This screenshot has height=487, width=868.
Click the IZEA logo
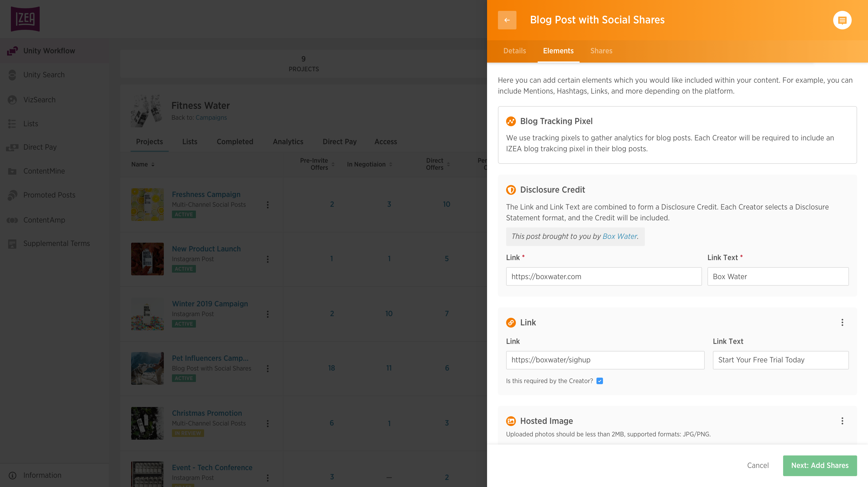(x=25, y=19)
